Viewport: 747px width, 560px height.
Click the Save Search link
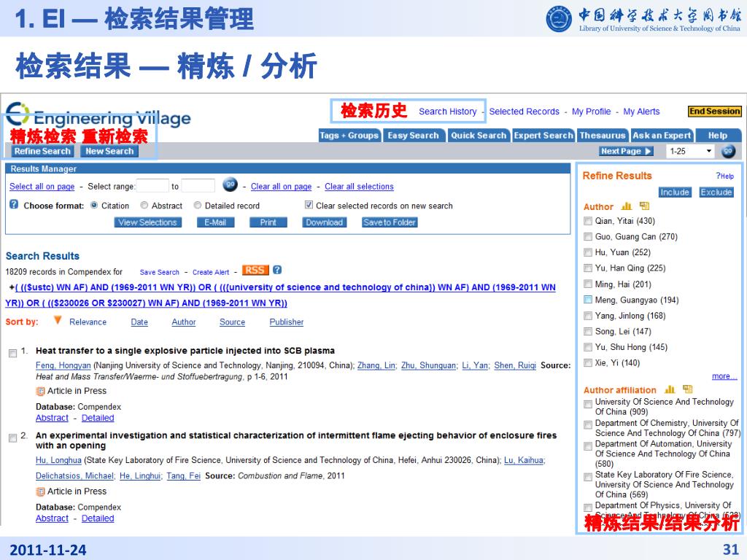tap(160, 273)
